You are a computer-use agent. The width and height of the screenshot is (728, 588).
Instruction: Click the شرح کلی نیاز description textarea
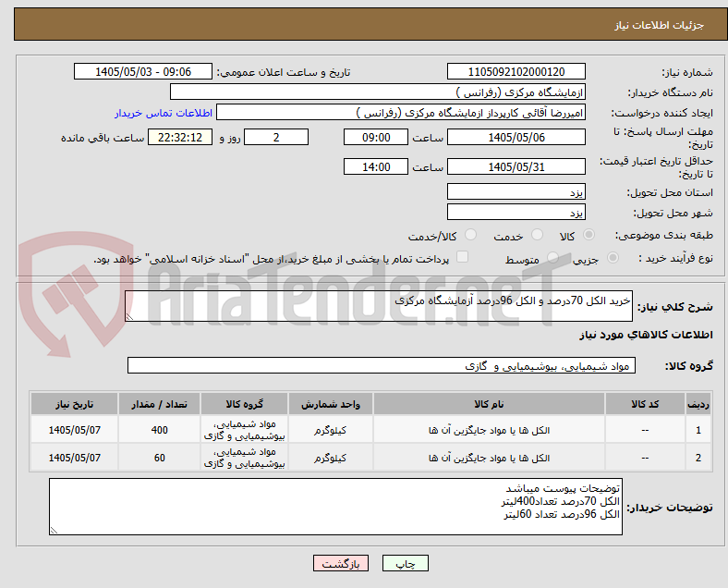(379, 306)
